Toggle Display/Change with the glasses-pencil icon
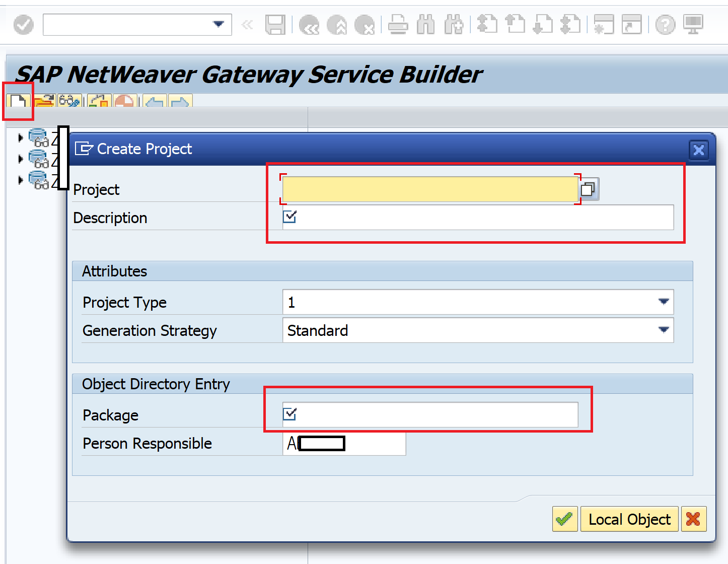 [x=69, y=101]
